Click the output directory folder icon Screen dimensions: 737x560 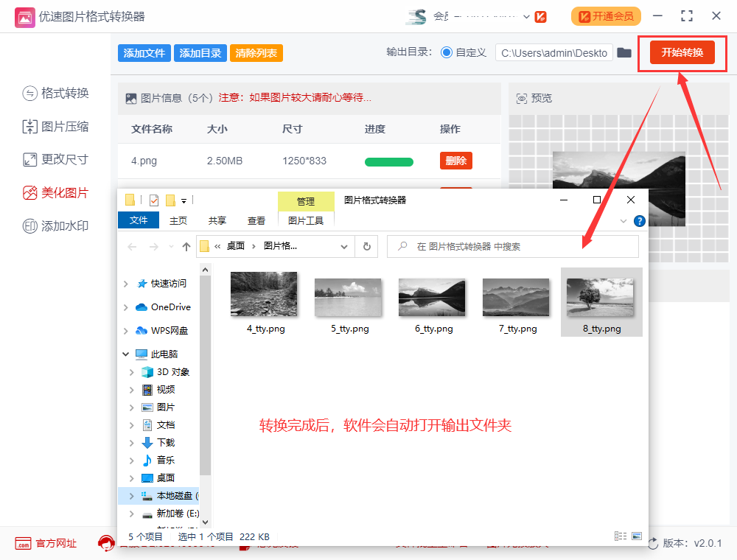624,52
